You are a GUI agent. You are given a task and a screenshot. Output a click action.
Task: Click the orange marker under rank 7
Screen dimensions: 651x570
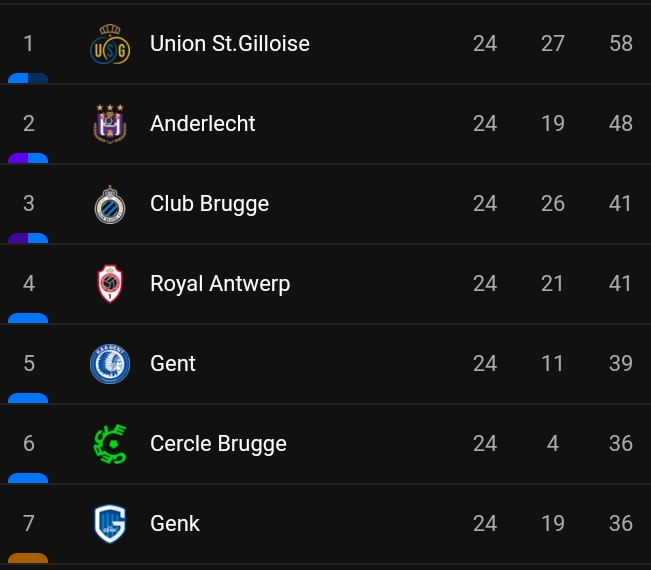point(28,558)
